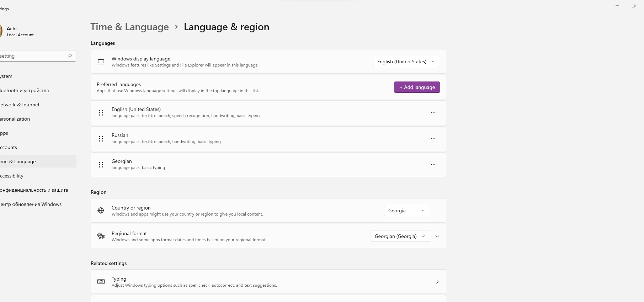Image resolution: width=644 pixels, height=302 pixels.
Task: Go to Personalization in sidebar
Action: click(x=16, y=119)
